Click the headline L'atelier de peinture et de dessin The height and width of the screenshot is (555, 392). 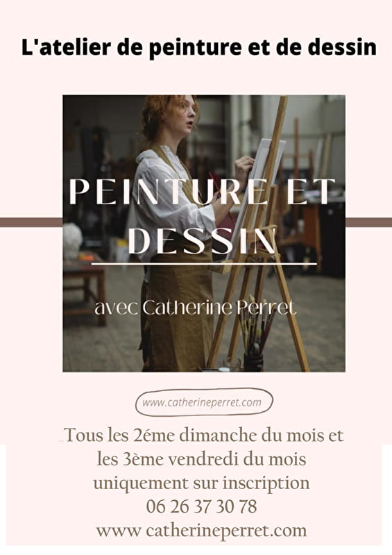pos(199,47)
